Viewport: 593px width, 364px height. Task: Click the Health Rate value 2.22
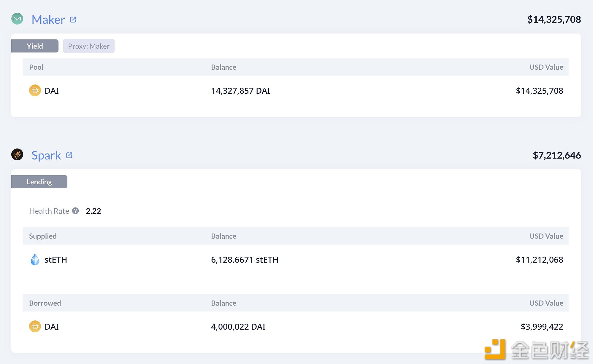[x=93, y=211]
